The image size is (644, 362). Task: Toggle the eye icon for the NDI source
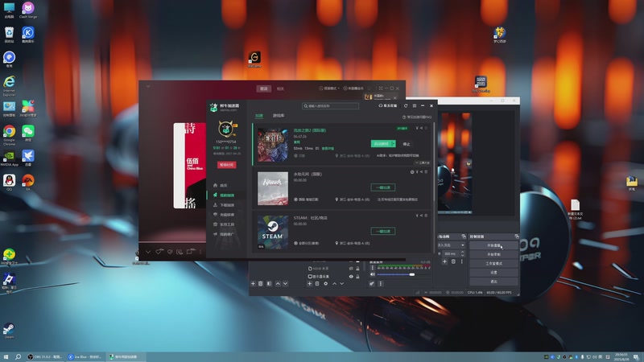tap(351, 269)
